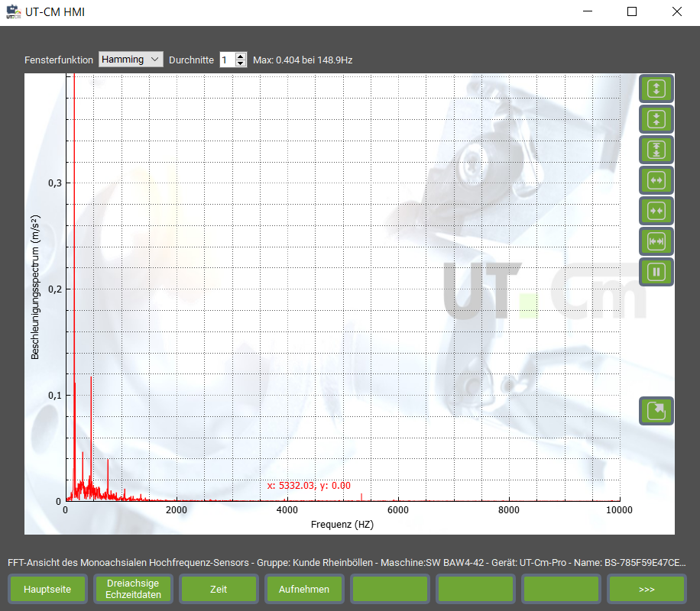This screenshot has height=611, width=700.
Task: Show more options with >>> button
Action: pos(647,589)
